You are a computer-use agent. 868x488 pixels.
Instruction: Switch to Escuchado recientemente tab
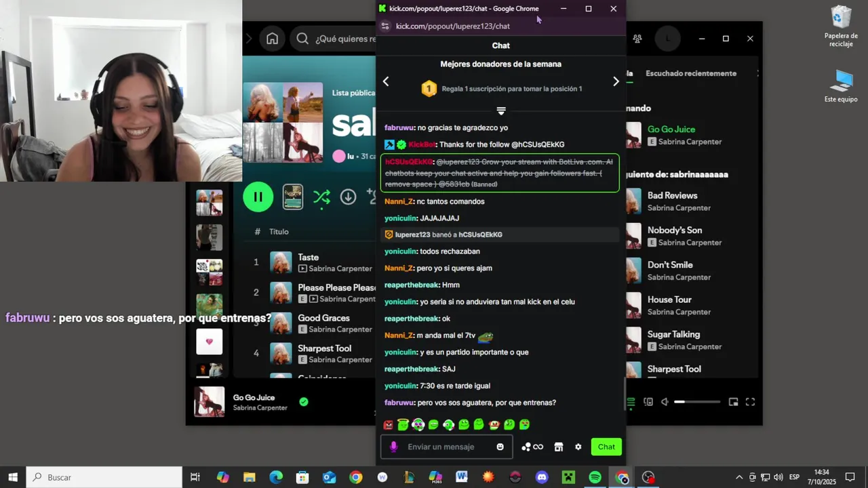click(x=690, y=73)
